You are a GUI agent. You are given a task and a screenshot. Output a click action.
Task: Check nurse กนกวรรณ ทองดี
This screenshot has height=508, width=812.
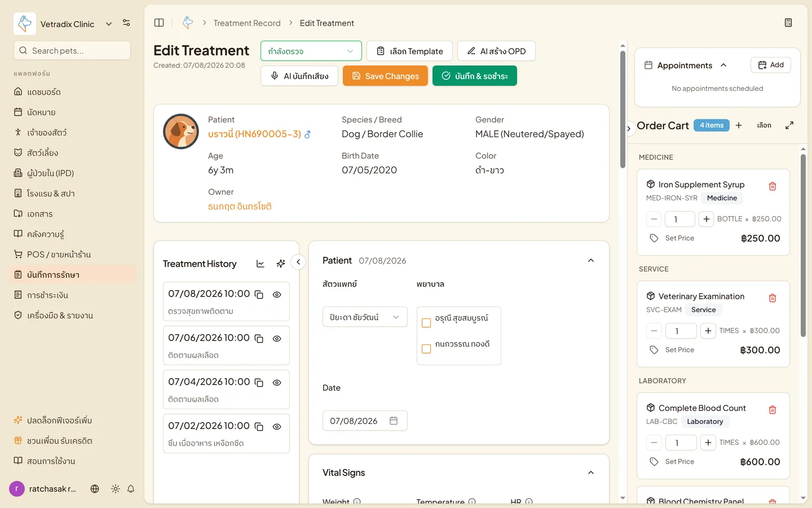(x=426, y=349)
